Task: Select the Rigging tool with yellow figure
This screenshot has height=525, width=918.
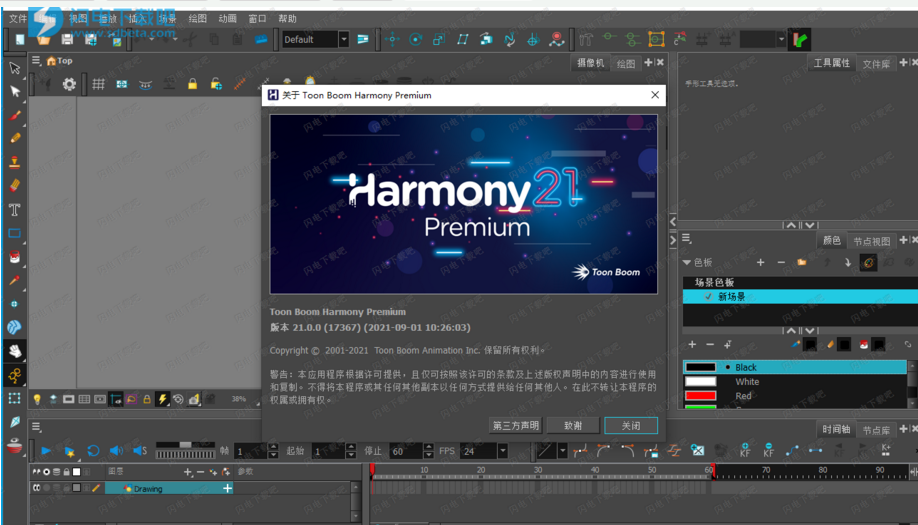Action: point(15,375)
